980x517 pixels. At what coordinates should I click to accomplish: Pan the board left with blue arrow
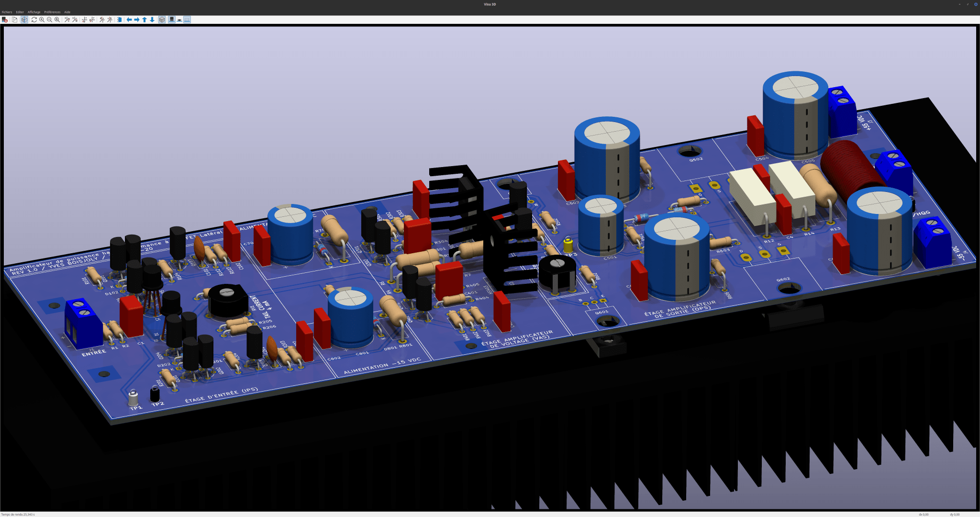[129, 20]
